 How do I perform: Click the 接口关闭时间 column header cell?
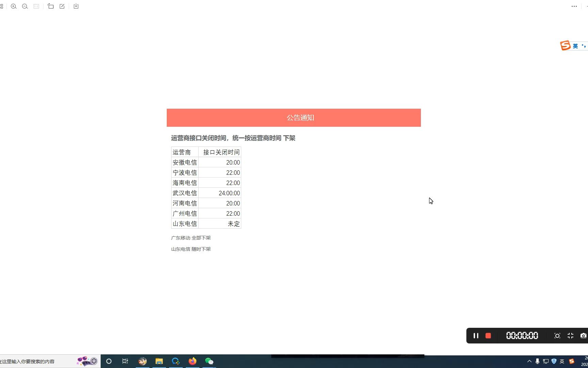(x=220, y=152)
